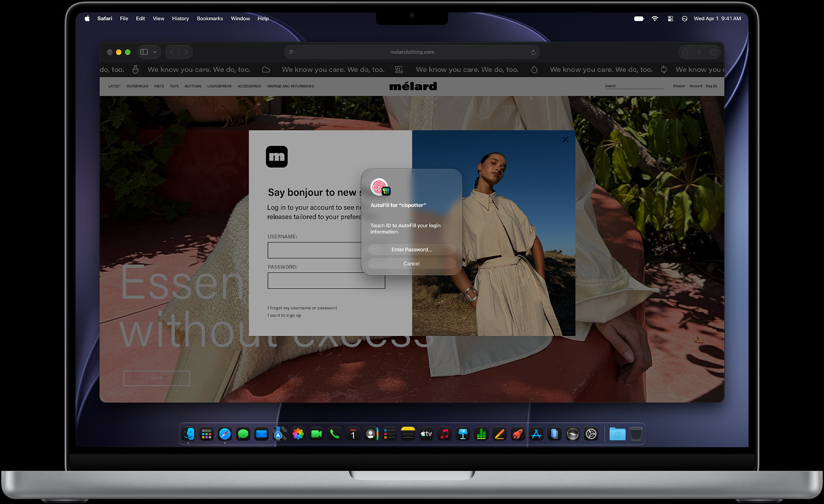This screenshot has height=504, width=824.
Task: Open Keynote from the dock
Action: pyautogui.click(x=463, y=434)
